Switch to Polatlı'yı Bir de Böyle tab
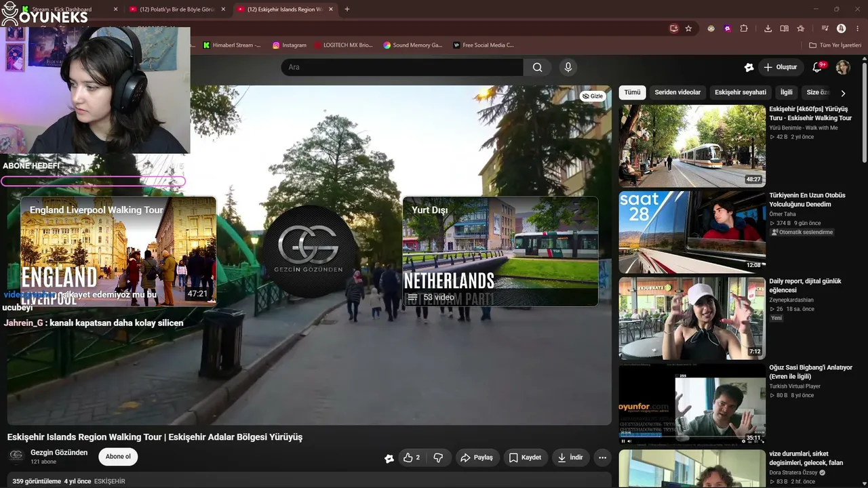The image size is (868, 488). click(178, 9)
